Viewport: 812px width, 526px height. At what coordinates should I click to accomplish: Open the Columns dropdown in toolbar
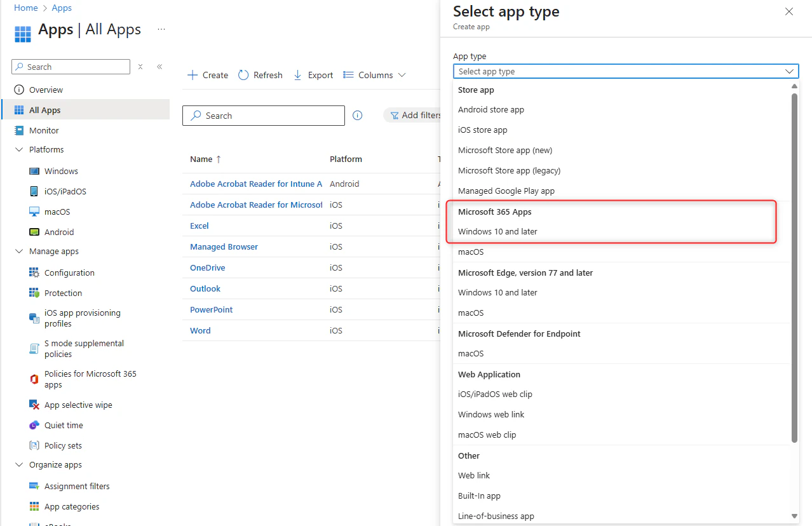(x=374, y=75)
